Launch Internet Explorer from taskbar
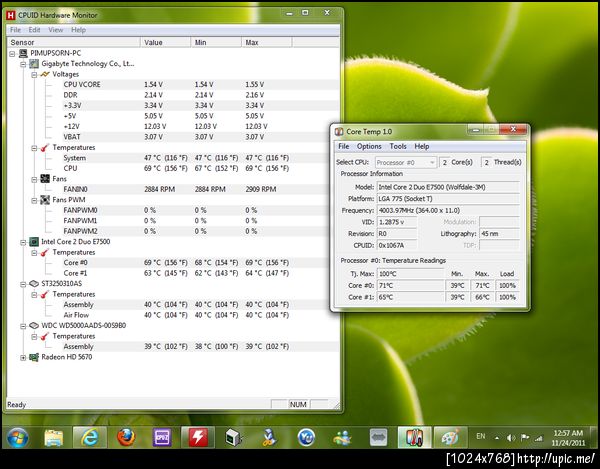The height and width of the screenshot is (469, 600). [x=90, y=437]
